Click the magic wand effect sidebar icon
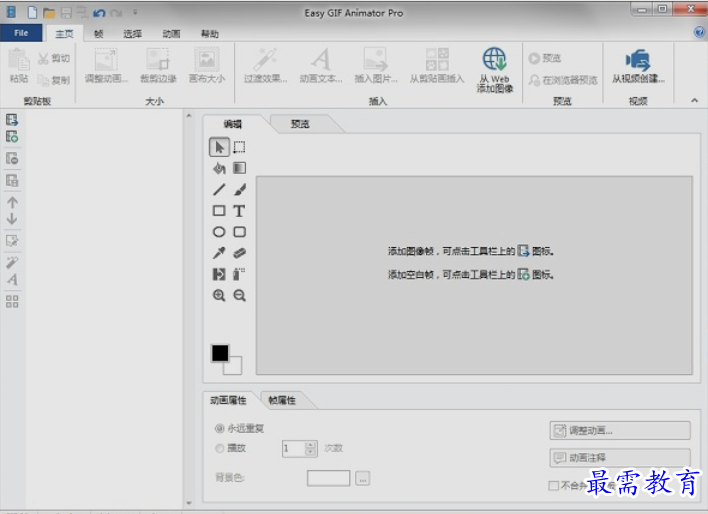The height and width of the screenshot is (514, 708). [12, 262]
